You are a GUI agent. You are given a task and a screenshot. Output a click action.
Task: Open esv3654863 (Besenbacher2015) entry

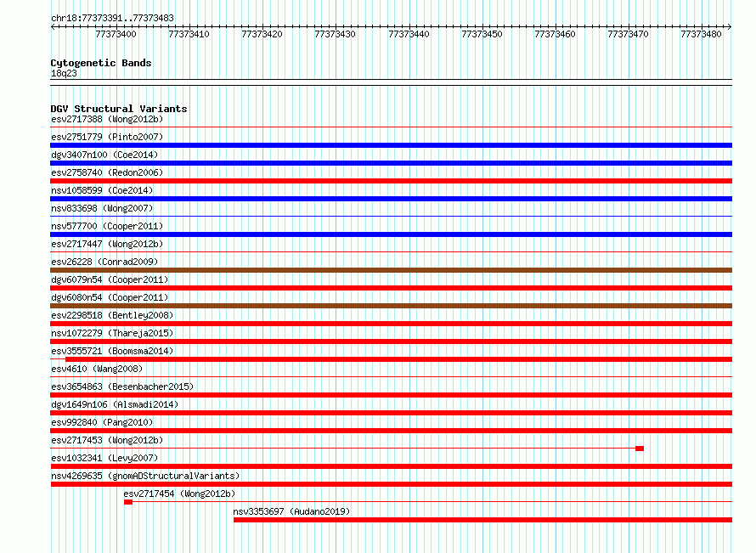click(122, 387)
